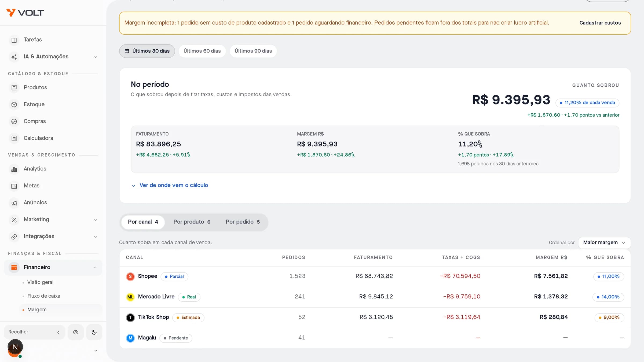The width and height of the screenshot is (644, 362).
Task: Switch to the Por pedido tab
Action: click(x=243, y=222)
